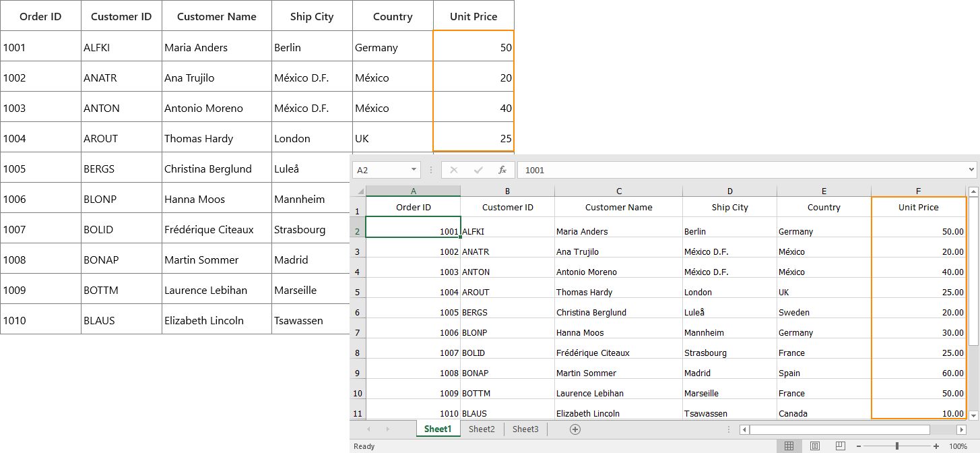Screen dimensions: 980x453
Task: Switch to Normal view icon in status bar
Action: [789, 446]
